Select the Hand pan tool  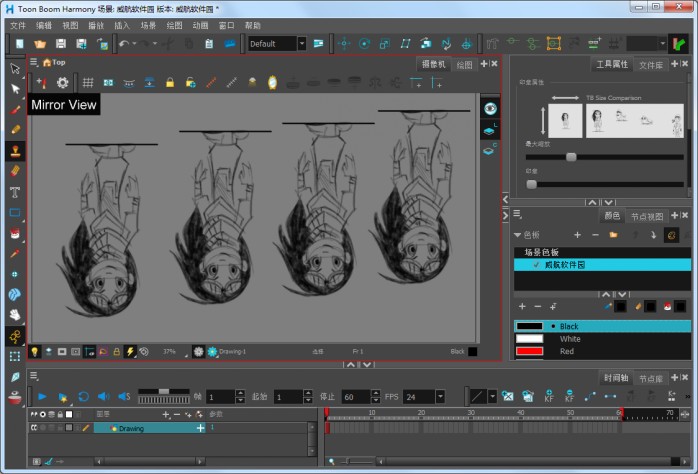(x=15, y=315)
